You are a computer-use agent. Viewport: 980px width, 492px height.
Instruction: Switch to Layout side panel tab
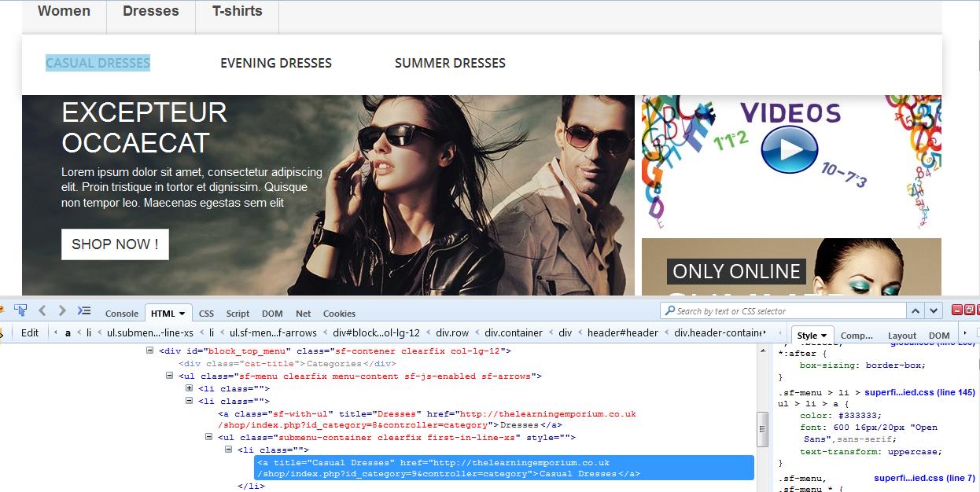click(902, 336)
